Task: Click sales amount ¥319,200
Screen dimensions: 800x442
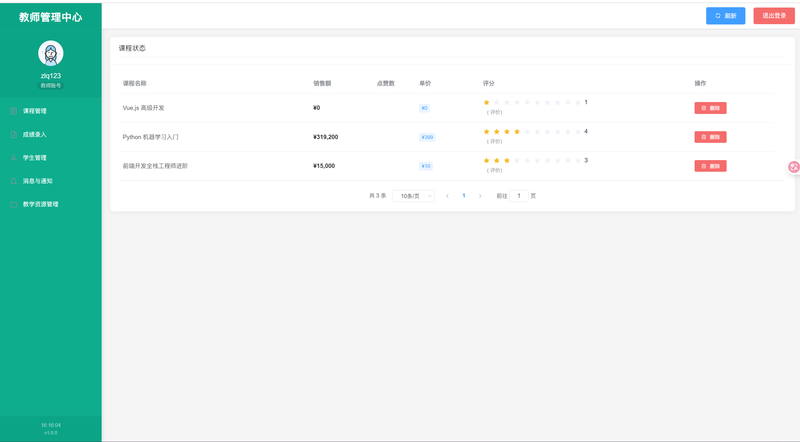Action: click(x=326, y=137)
